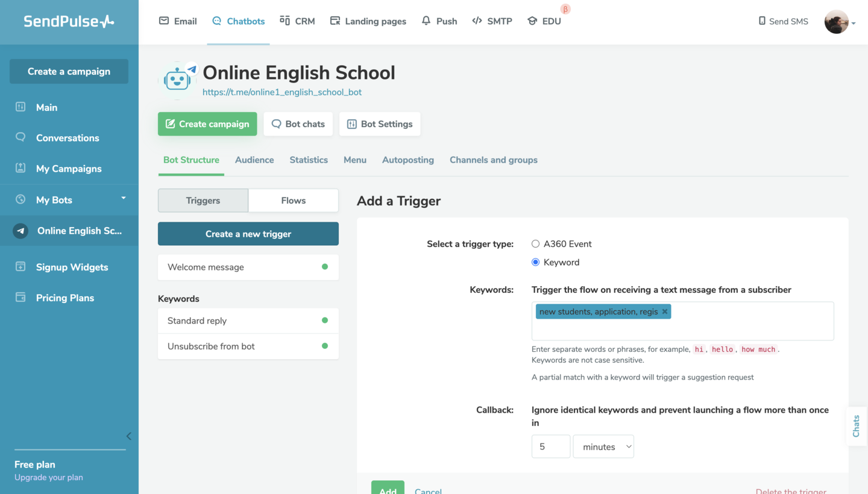Image resolution: width=868 pixels, height=494 pixels.
Task: Open the Chats side panel tab
Action: 857,426
